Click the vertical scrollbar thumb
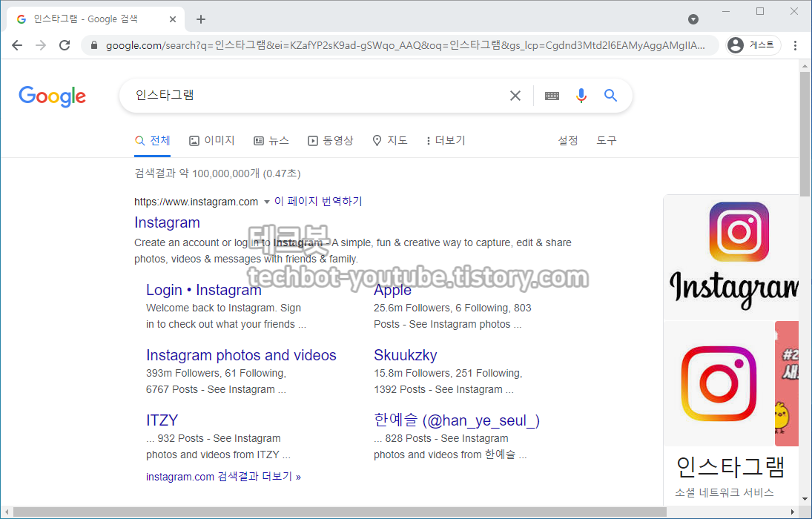The image size is (812, 519). tap(805, 134)
